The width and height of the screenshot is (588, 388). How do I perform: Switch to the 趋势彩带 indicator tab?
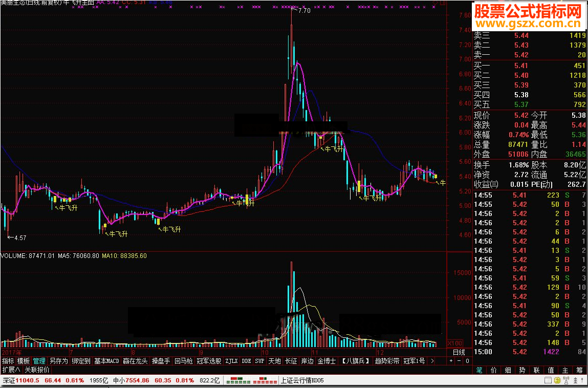point(387,361)
